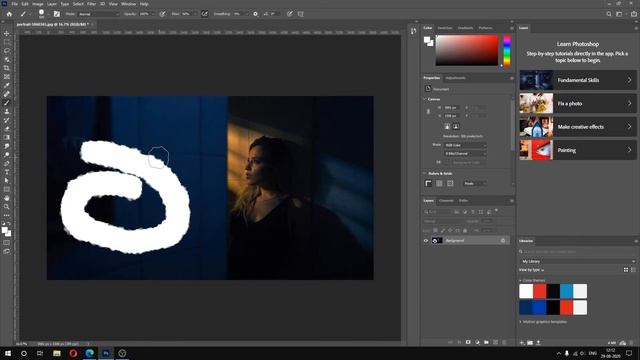Select the Pen tool
Viewport: 640px width, 360px height.
(x=7, y=163)
